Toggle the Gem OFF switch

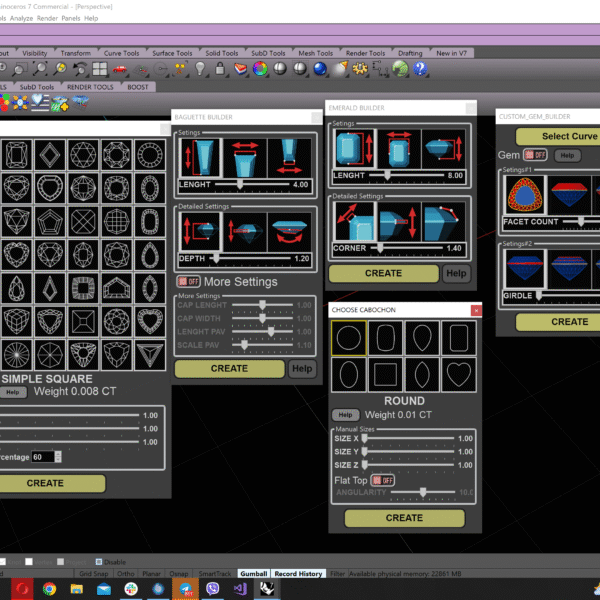(535, 155)
